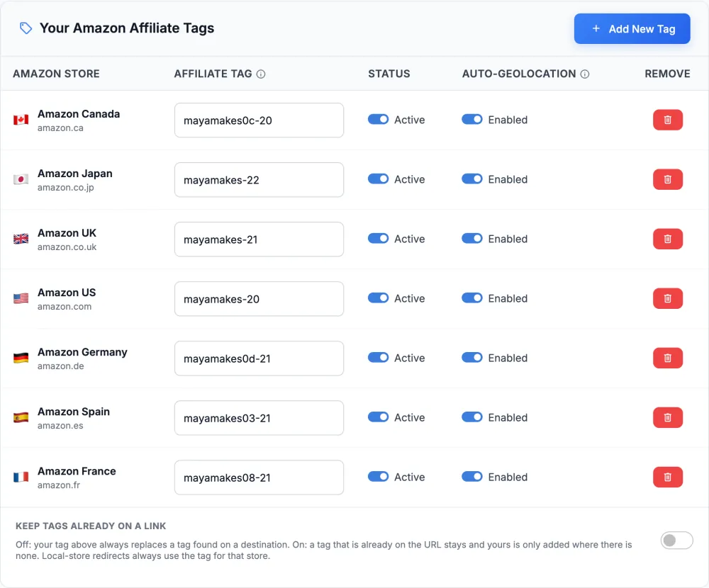Remove the Amazon UK tag

point(667,239)
